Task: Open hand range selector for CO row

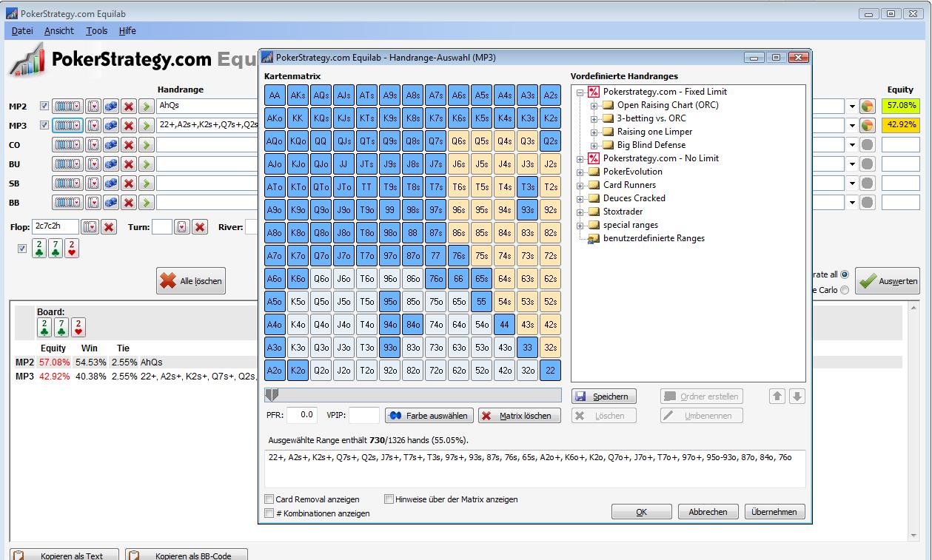Action: point(67,145)
